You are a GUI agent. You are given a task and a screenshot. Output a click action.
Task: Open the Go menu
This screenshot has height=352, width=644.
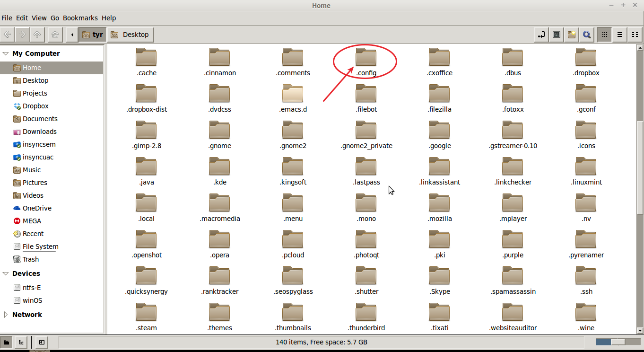pyautogui.click(x=55, y=18)
